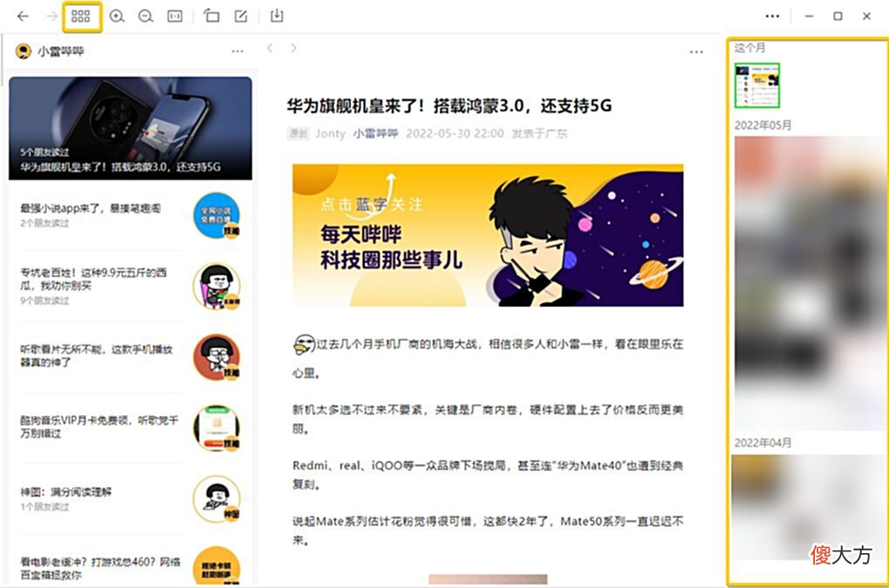889x588 pixels.
Task: Click the cartoon emoji before 过去几个月
Action: point(304,345)
